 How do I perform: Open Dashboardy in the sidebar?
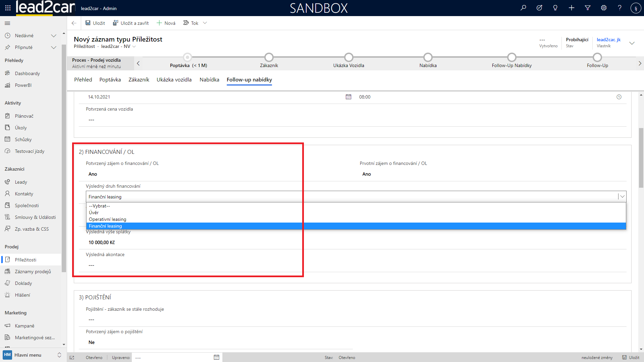pos(27,73)
